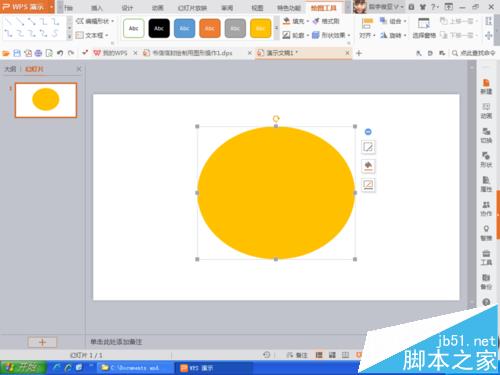This screenshot has height=375, width=500.
Task: Click the Save icon in quick access toolbar
Action: pyautogui.click(x=17, y=53)
